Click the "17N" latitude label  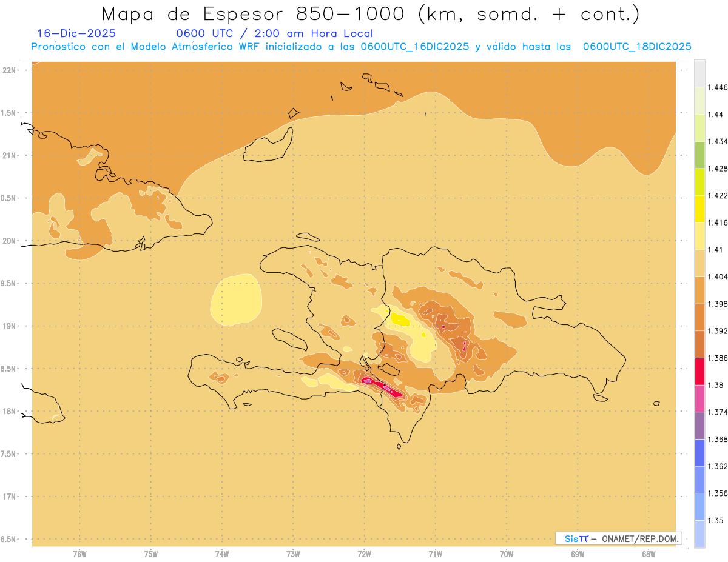tap(10, 497)
